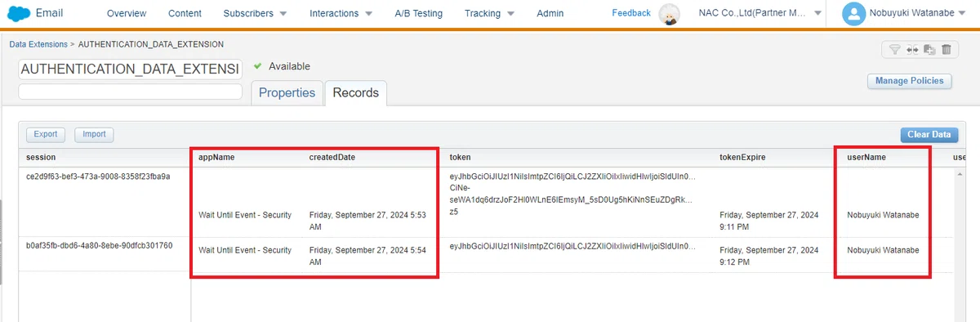Click the Feedback link
Viewport: 980px width, 322px height.
631,13
